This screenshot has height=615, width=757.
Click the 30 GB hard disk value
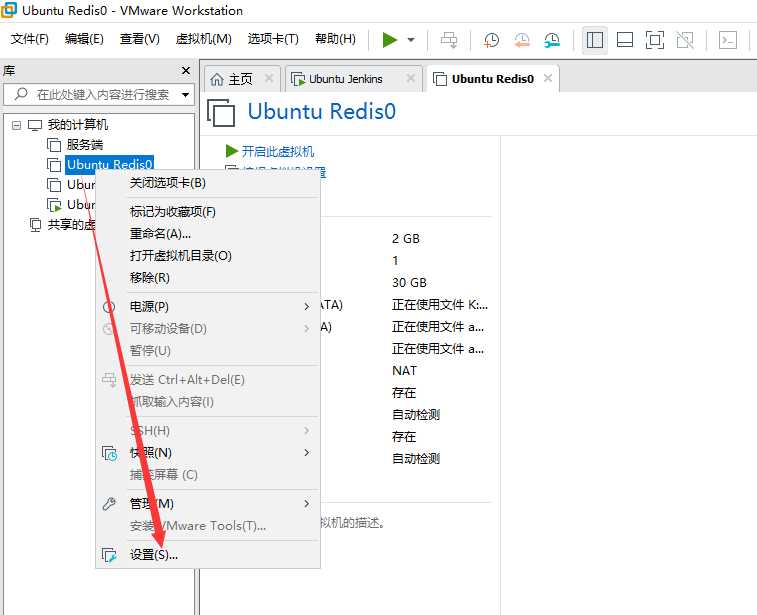(x=409, y=283)
